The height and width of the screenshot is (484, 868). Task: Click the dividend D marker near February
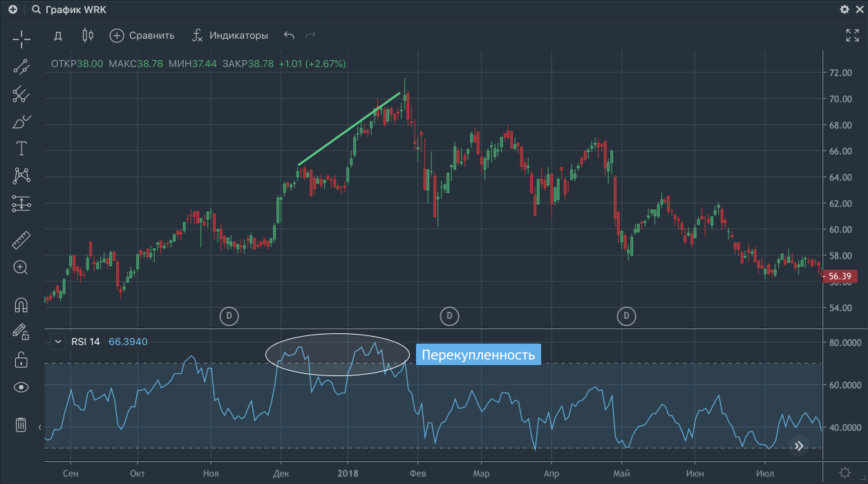coord(449,317)
